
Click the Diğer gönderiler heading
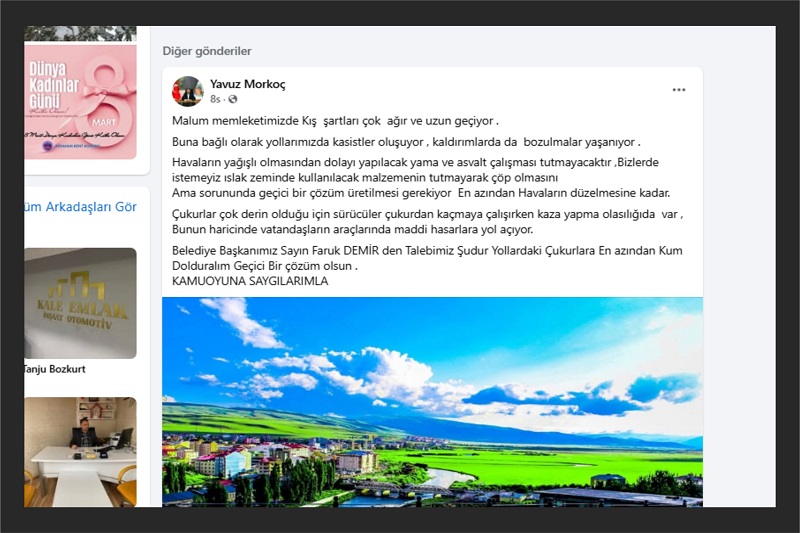click(207, 51)
